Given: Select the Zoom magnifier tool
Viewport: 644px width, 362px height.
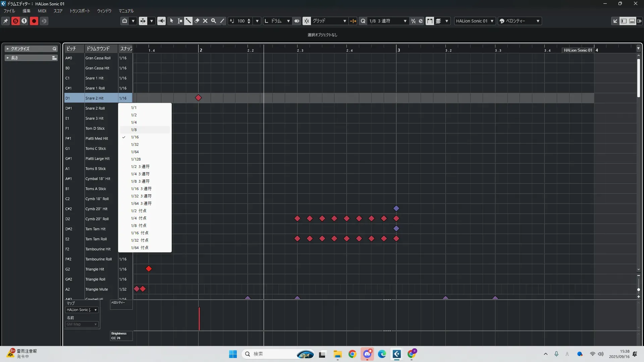Looking at the screenshot, I should 213,21.
